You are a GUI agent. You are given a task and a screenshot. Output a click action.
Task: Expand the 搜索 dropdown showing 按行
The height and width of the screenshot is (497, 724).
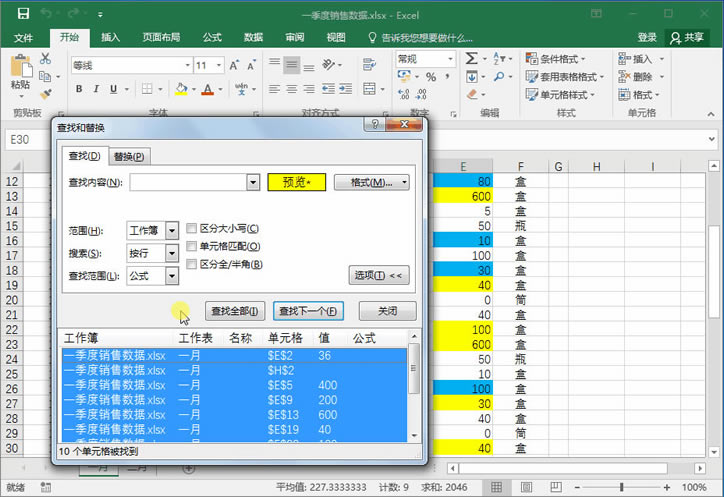point(172,253)
